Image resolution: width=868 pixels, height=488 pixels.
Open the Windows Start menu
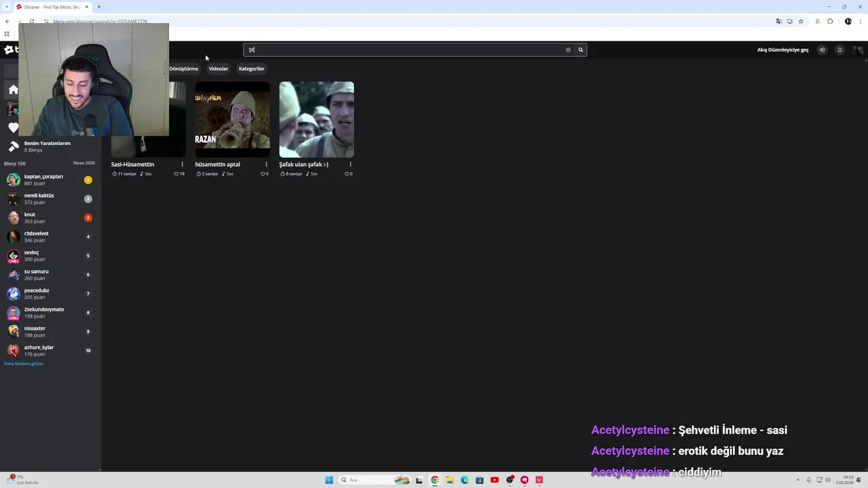(329, 480)
